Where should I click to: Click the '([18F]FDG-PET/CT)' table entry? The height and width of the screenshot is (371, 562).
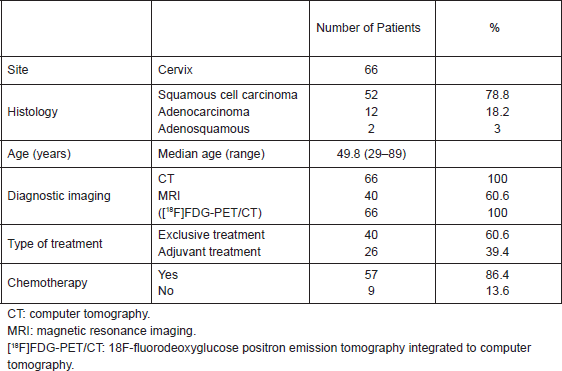pyautogui.click(x=210, y=213)
